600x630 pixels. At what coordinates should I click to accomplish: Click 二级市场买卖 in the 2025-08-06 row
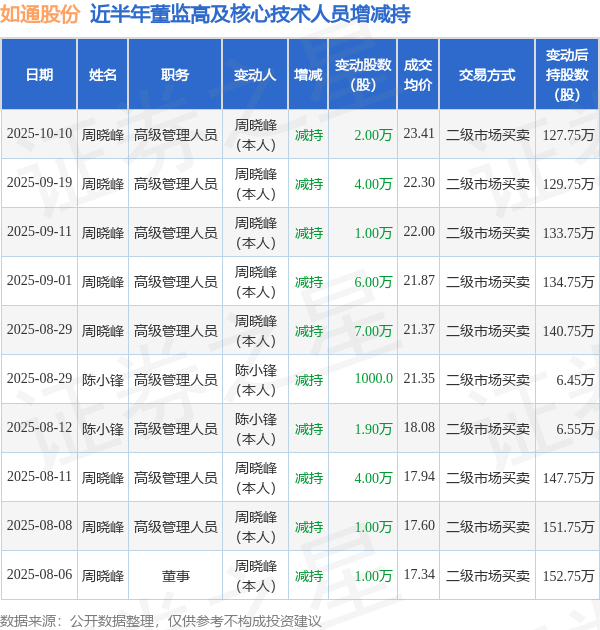pyautogui.click(x=487, y=576)
